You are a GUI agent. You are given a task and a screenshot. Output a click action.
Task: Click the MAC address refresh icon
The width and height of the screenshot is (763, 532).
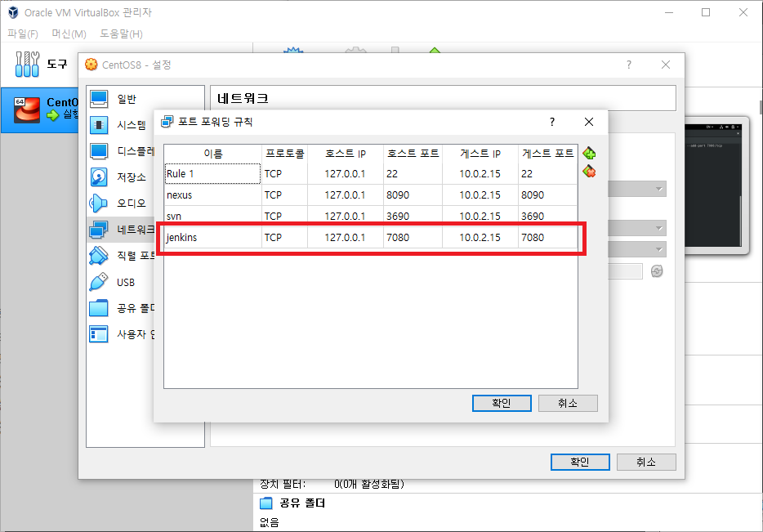point(657,271)
